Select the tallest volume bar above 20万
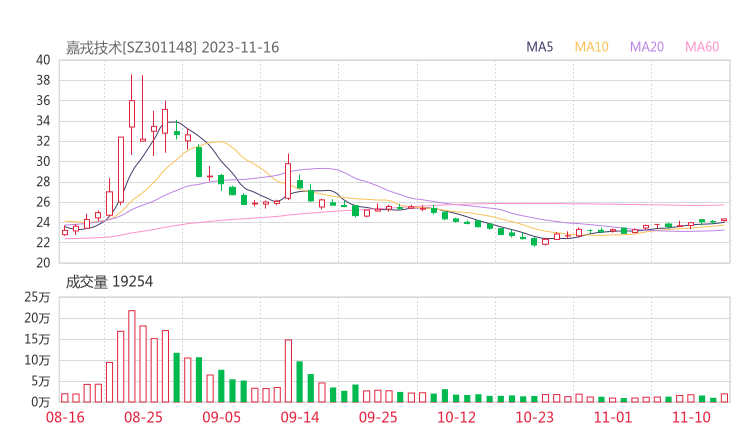This screenshot has width=740, height=440. pos(132,356)
